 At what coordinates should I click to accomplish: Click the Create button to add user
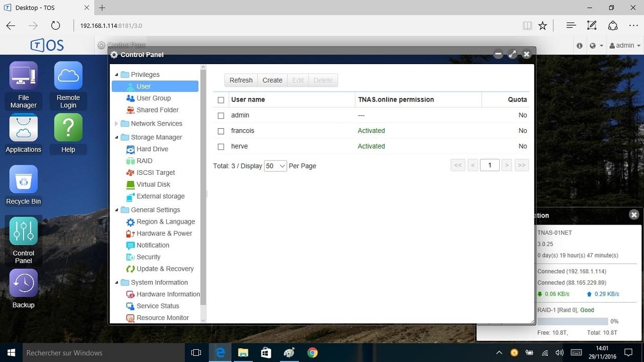tap(272, 80)
